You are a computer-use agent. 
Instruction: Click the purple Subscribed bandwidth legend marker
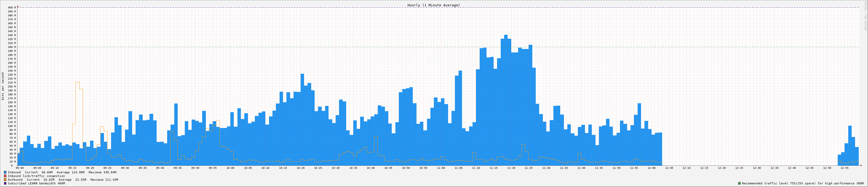tap(5, 183)
